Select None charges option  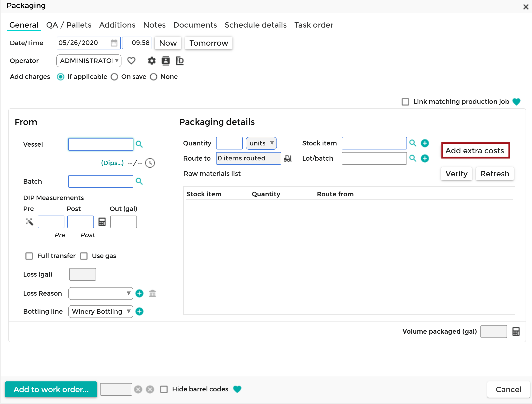(x=153, y=77)
